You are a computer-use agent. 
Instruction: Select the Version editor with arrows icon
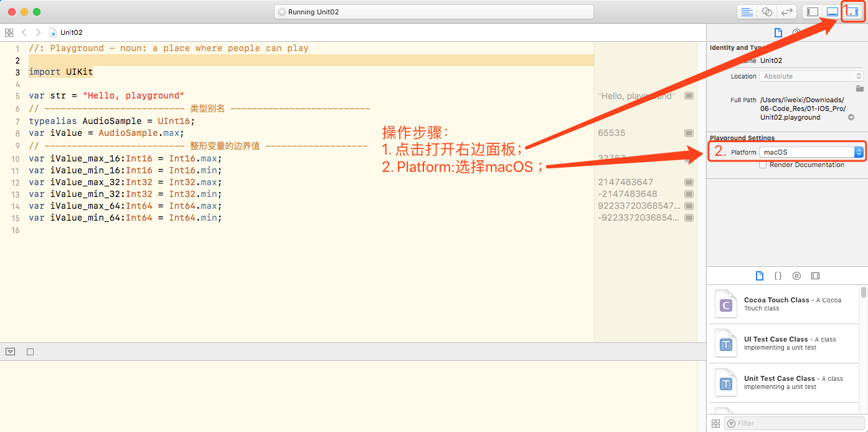tap(788, 11)
